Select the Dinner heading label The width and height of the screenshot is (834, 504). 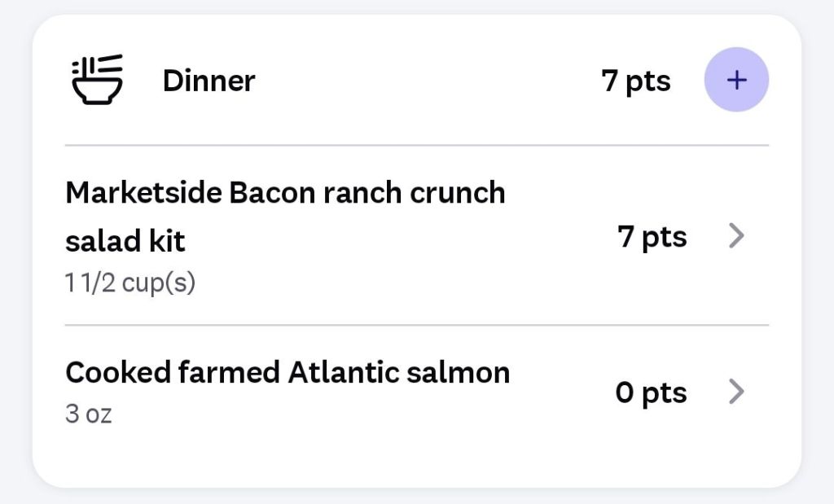[208, 81]
